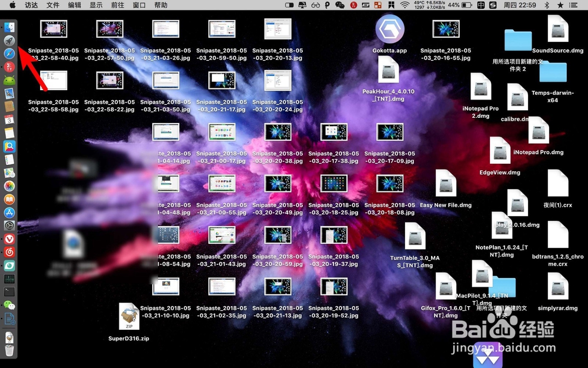
Task: Open Launchpad rocket icon in dock
Action: pos(9,40)
